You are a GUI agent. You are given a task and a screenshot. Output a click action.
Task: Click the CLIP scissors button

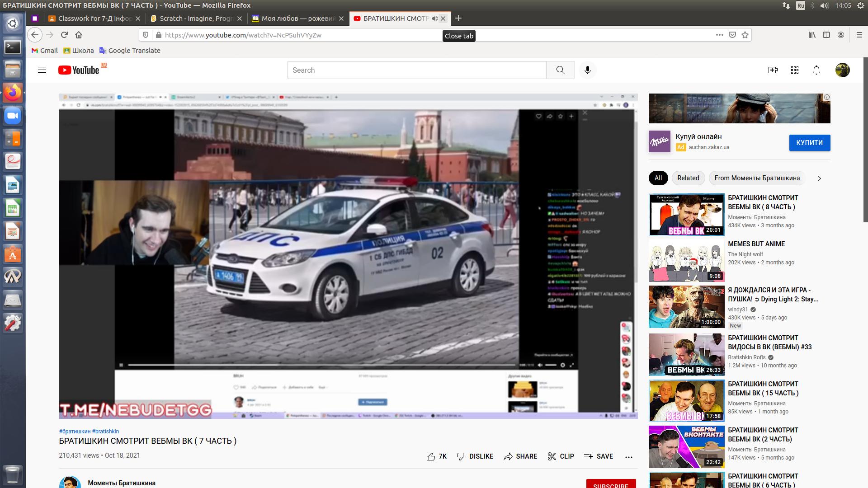click(x=561, y=456)
